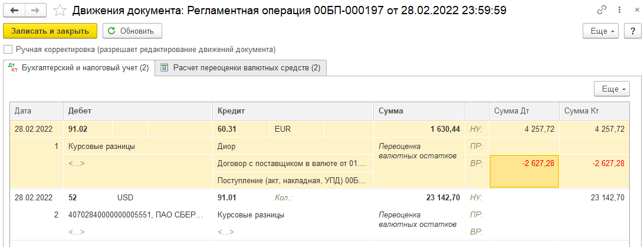Image resolution: width=644 pixels, height=247 pixels.
Task: Click the forward navigation arrow
Action: [x=35, y=11]
